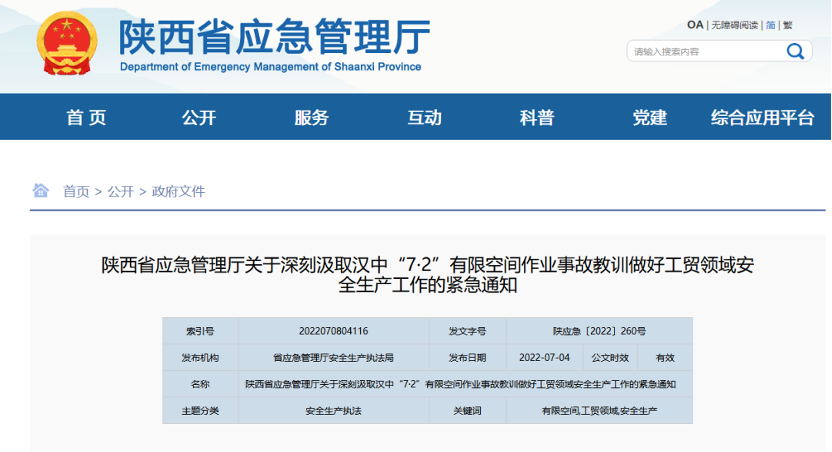This screenshot has width=832, height=452.
Task: Click the home icon in breadcrumb
Action: 41,190
